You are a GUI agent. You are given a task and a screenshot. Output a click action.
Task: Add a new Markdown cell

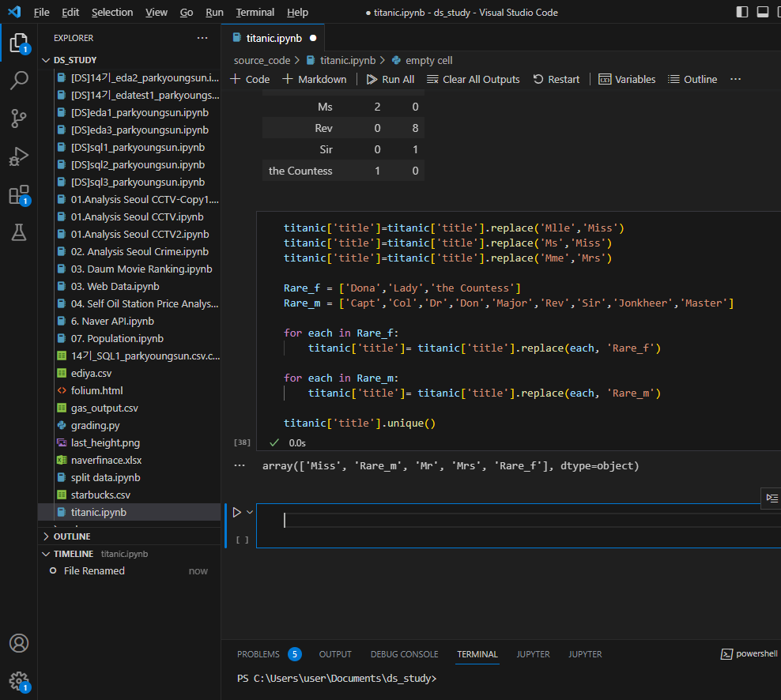[x=315, y=79]
